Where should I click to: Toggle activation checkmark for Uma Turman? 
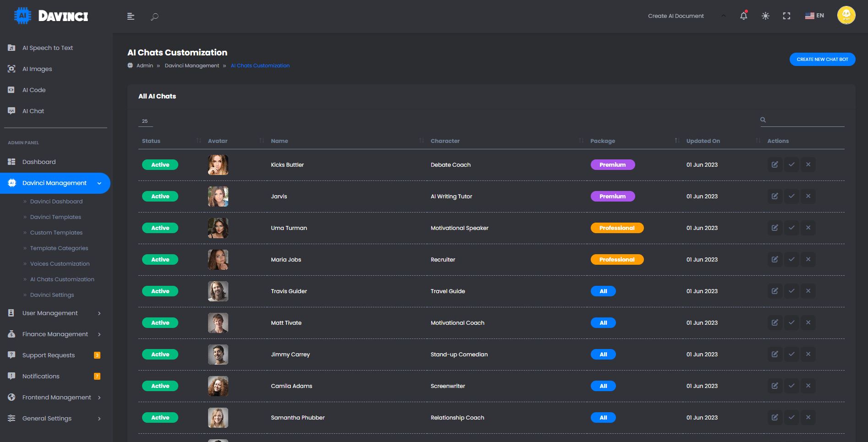[791, 228]
